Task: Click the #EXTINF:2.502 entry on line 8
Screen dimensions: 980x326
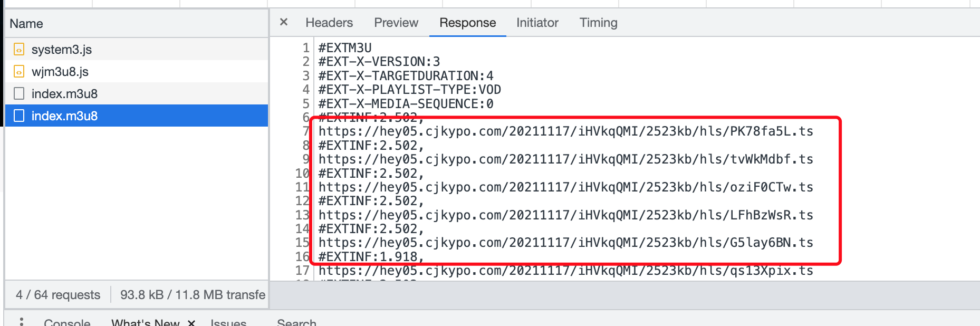Action: click(x=371, y=146)
